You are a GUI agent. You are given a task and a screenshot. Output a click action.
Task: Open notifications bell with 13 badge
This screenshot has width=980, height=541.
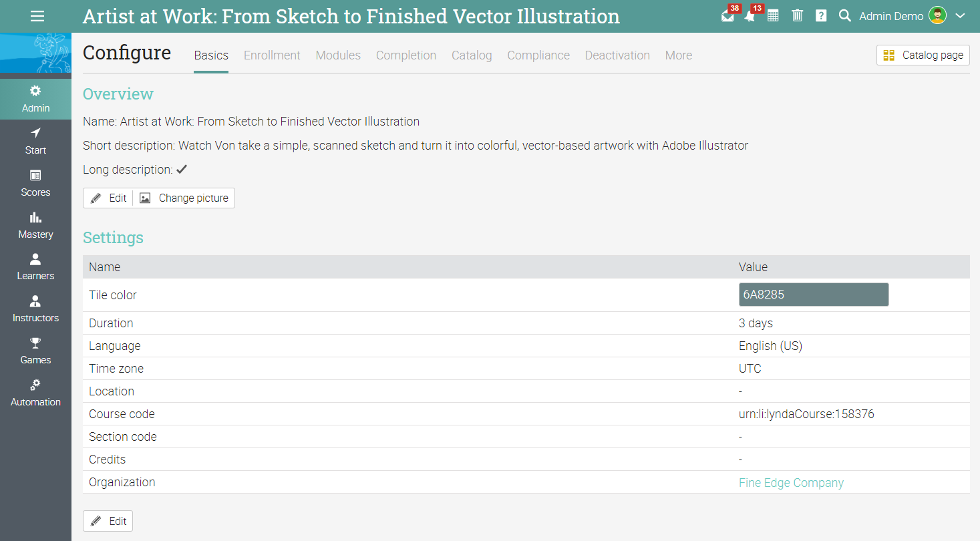(x=751, y=15)
